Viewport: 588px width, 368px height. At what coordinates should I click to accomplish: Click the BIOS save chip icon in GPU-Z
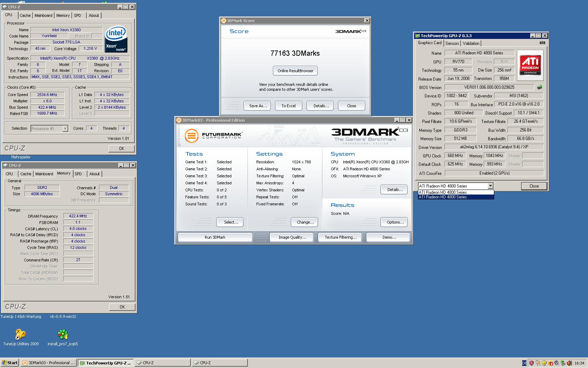click(x=540, y=87)
